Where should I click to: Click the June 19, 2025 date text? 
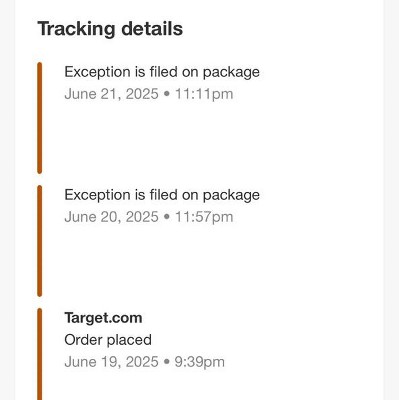point(111,362)
